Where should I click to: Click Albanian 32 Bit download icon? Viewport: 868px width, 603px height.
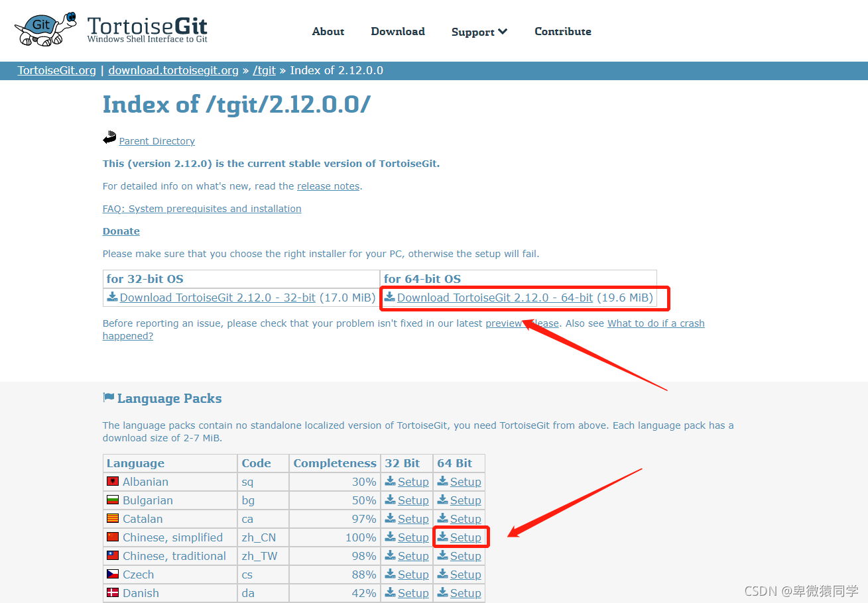pyautogui.click(x=391, y=481)
